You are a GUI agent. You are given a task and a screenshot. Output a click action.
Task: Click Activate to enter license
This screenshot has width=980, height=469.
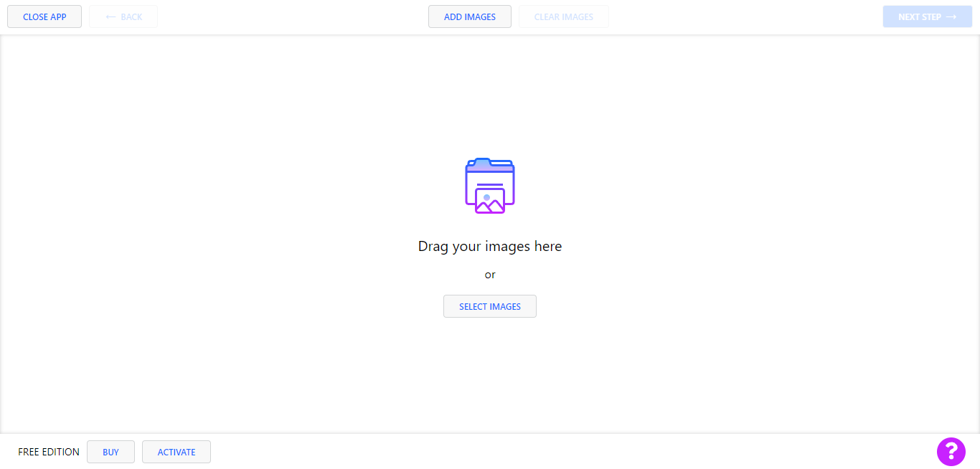(176, 452)
